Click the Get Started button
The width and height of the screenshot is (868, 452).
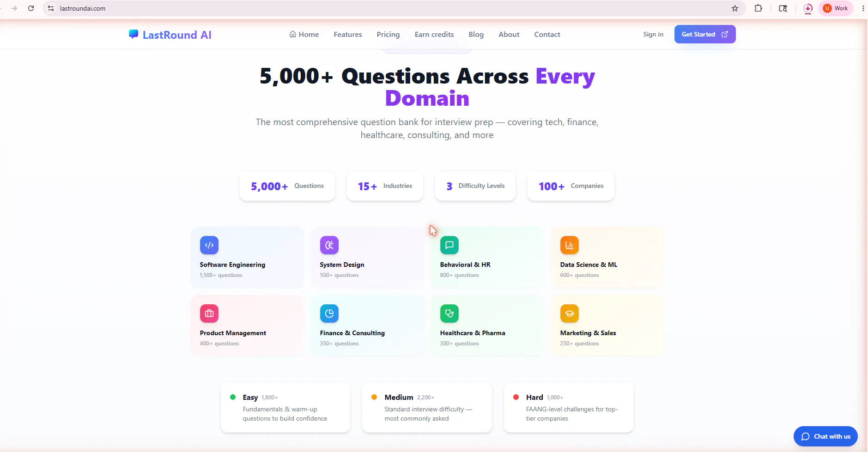(705, 34)
